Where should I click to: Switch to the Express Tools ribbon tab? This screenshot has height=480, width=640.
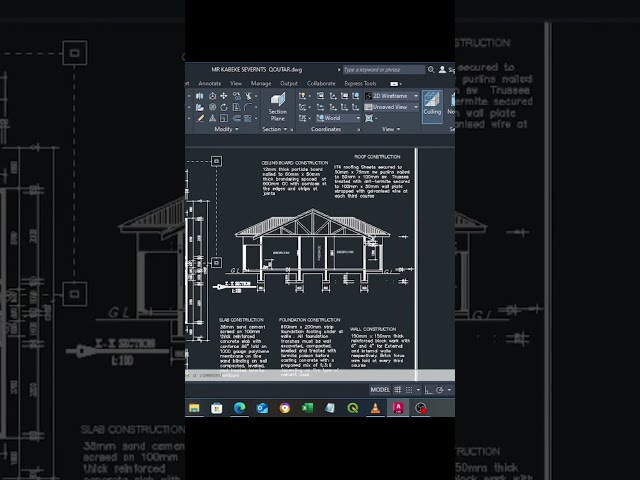coord(360,83)
